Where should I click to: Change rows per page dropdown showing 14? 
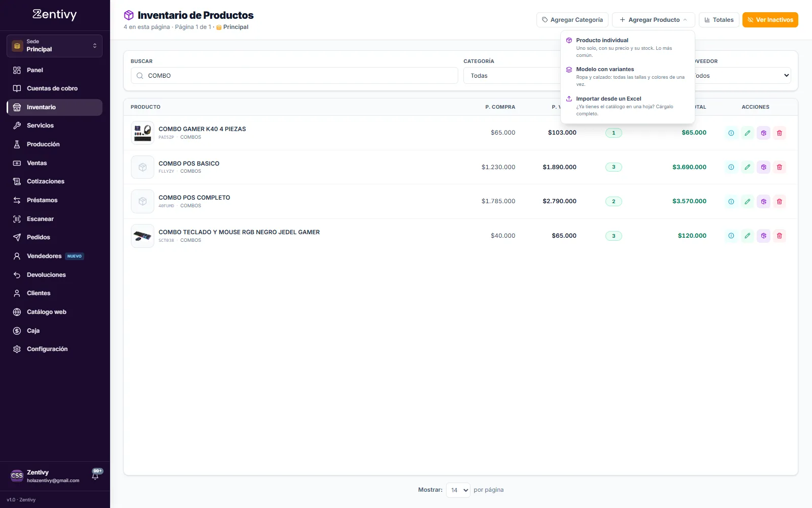(x=458, y=490)
